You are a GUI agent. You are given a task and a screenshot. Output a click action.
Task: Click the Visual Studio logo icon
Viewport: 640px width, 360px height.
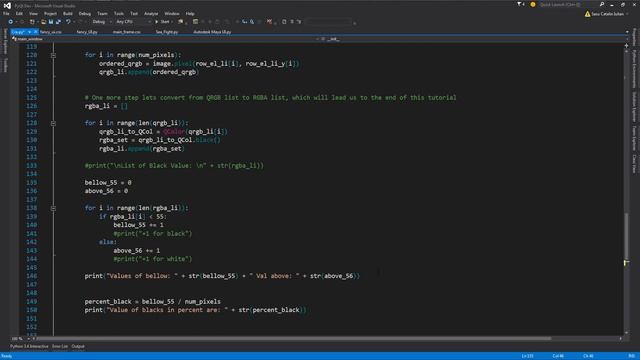7,5
